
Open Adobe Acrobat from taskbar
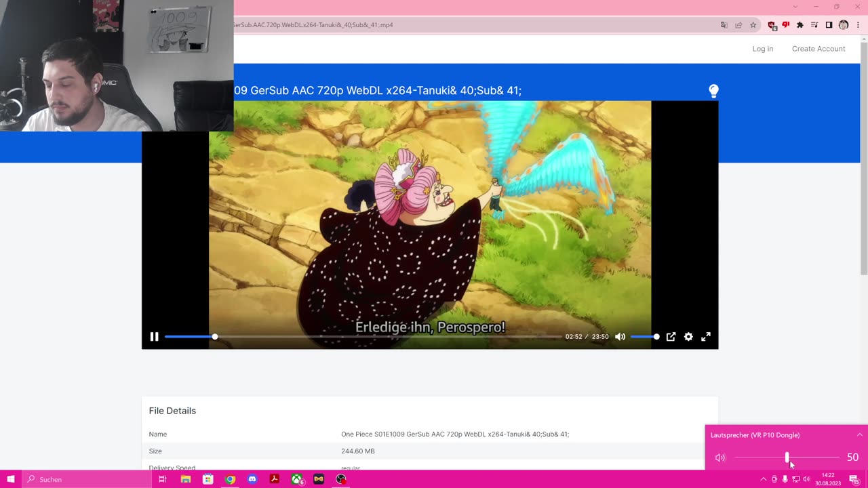click(x=275, y=479)
